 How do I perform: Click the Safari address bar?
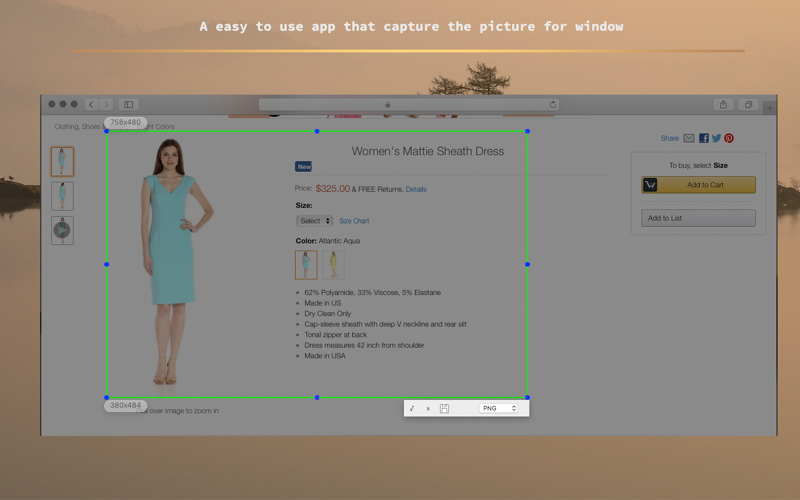pos(409,105)
